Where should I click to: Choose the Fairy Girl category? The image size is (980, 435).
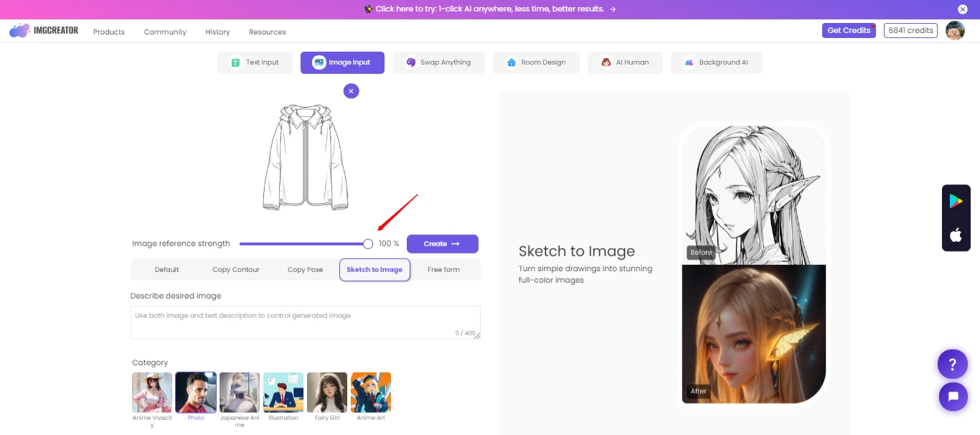coord(327,393)
